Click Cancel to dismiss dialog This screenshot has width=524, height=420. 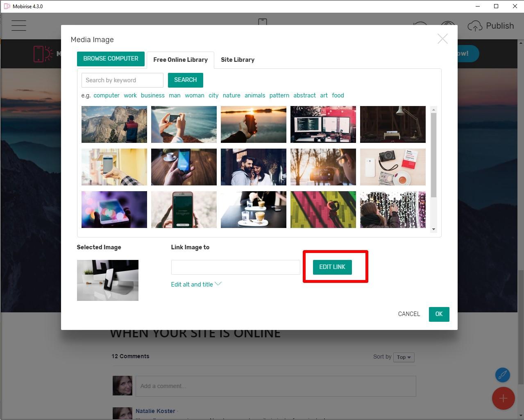409,314
